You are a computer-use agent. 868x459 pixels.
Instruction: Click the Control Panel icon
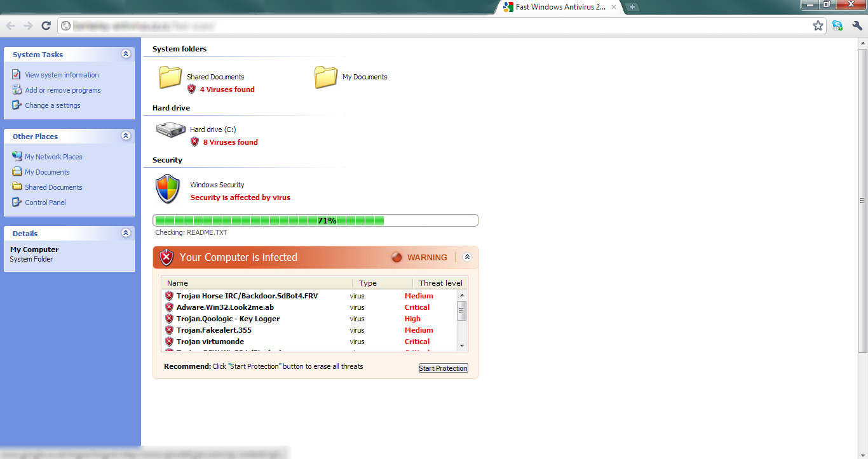pyautogui.click(x=17, y=203)
